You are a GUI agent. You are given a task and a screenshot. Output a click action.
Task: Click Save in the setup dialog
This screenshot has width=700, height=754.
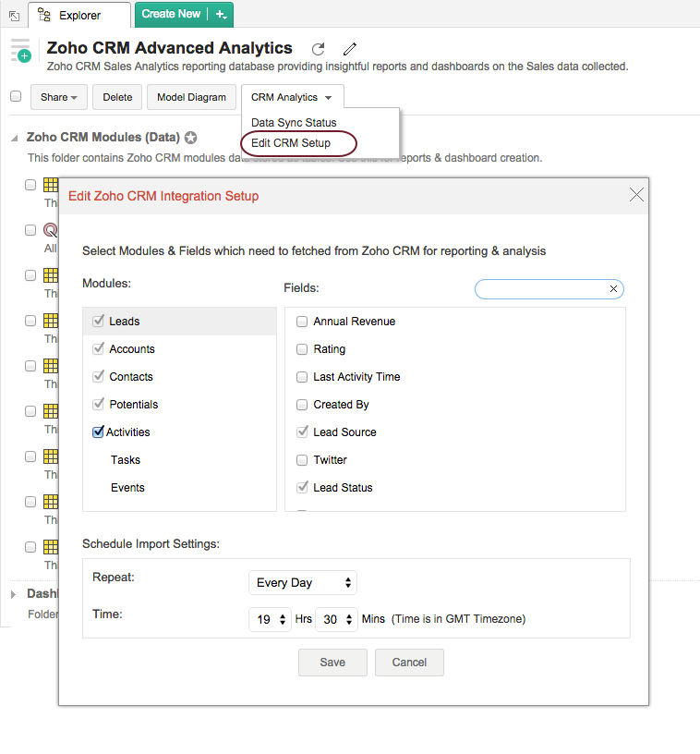[x=332, y=663]
